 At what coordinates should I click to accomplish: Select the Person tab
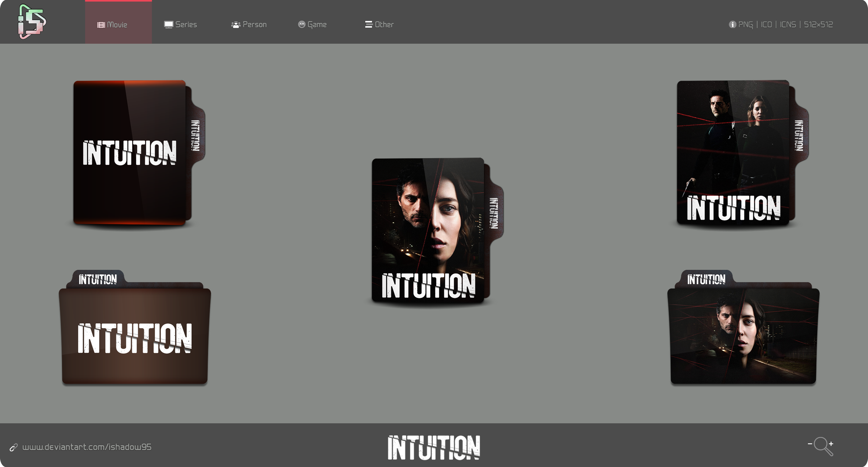249,25
